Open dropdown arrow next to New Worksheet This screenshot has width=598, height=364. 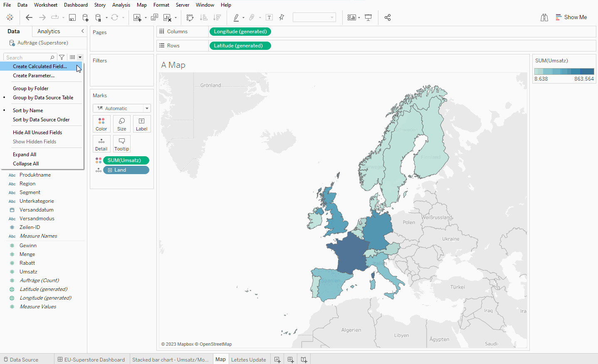coord(146,17)
